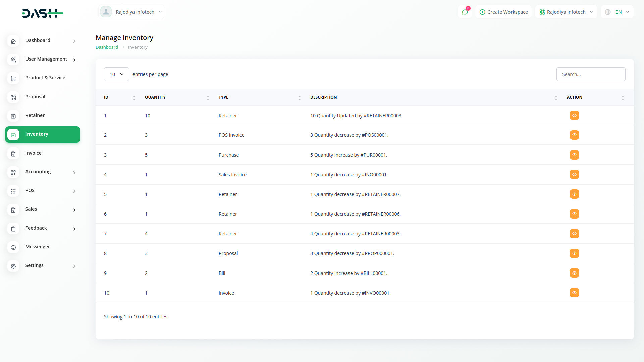Viewport: 644px width, 362px height.
Task: View the Bill #BILL00001 entry
Action: point(574,273)
